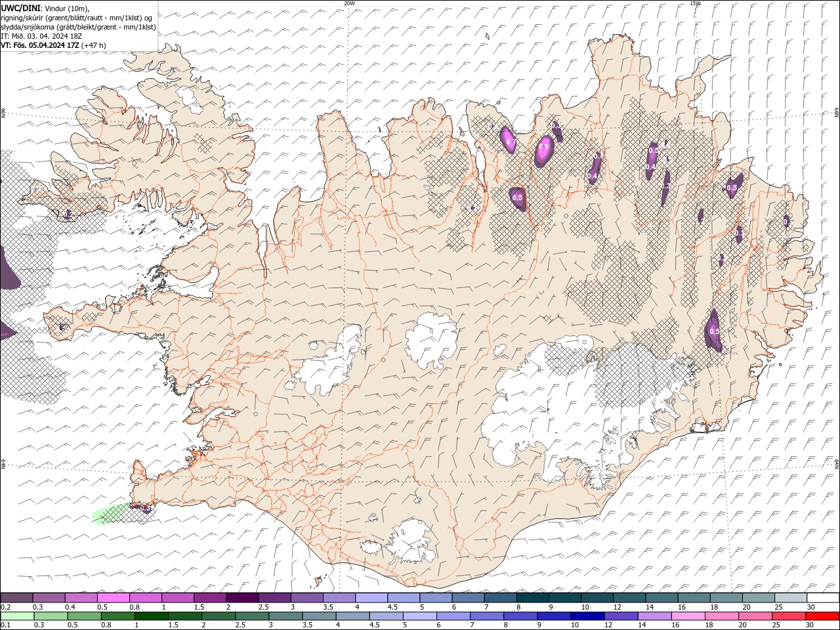Click the palest green 0.1 swatch in lower legend row

click(x=17, y=616)
